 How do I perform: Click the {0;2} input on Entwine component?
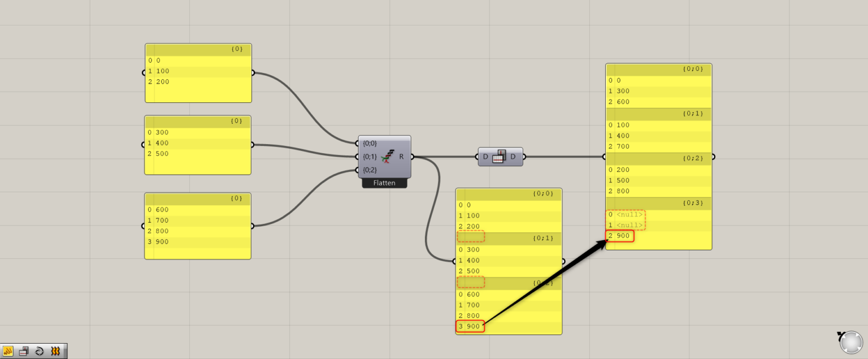click(370, 170)
